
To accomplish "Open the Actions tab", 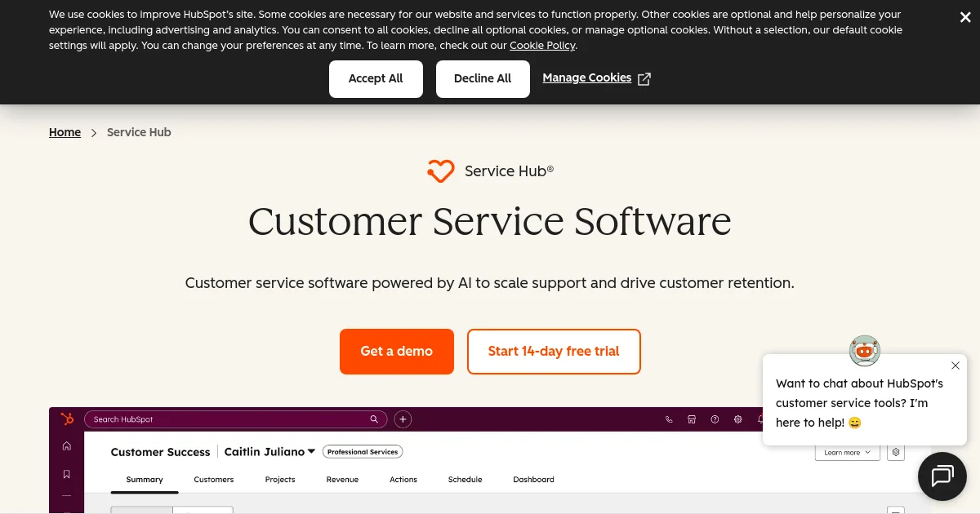I will (403, 480).
